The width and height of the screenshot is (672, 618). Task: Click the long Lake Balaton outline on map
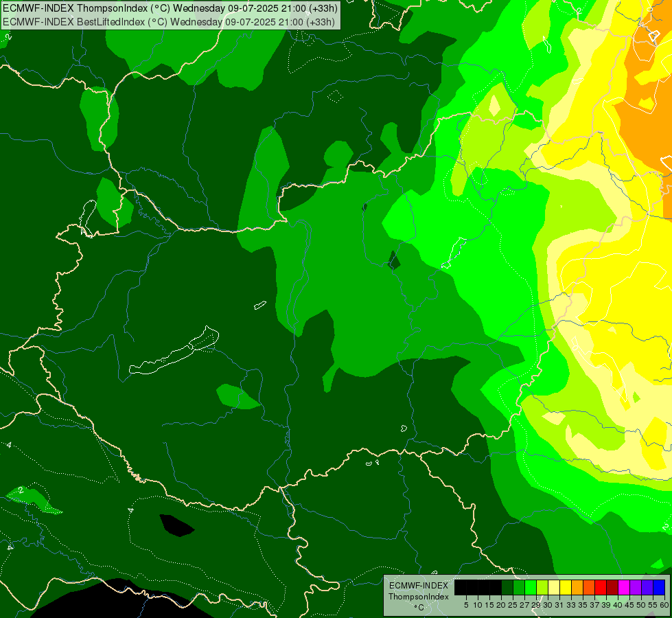174,351
